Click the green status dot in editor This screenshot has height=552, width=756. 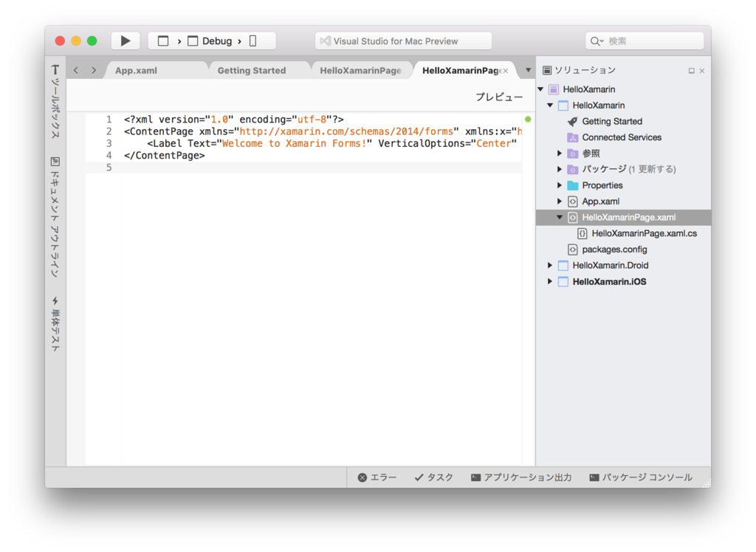tap(528, 119)
